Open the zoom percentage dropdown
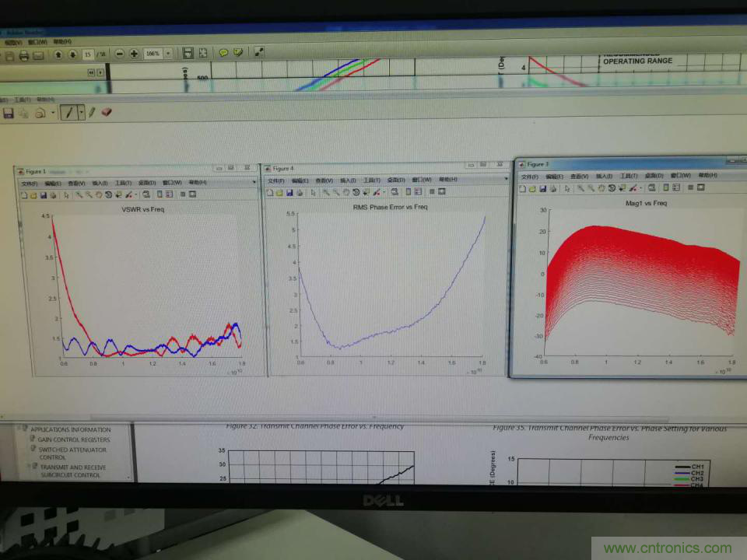Viewport: 747px width, 560px height. 168,54
